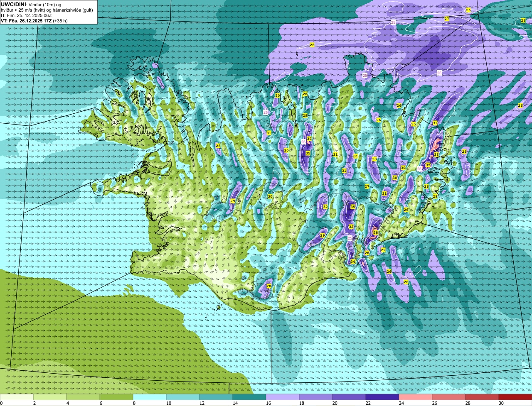Click the 20–22 m/s purple legend swatch
The width and height of the screenshot is (532, 406).
pos(349,397)
